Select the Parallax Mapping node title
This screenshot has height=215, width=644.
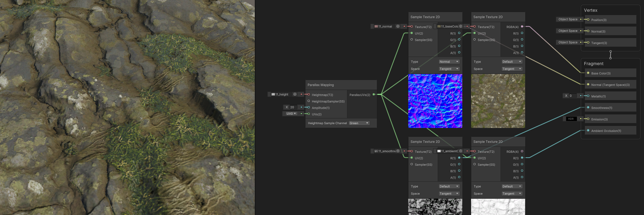(x=321, y=85)
